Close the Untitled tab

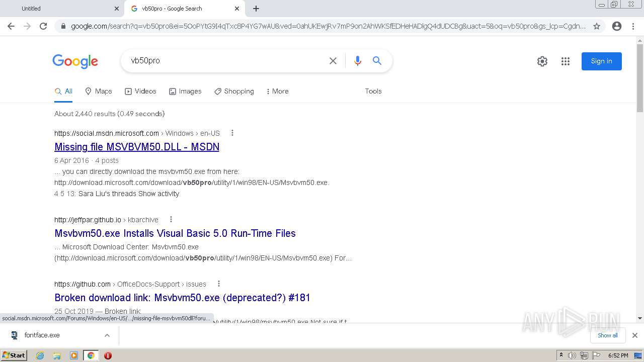point(117,9)
